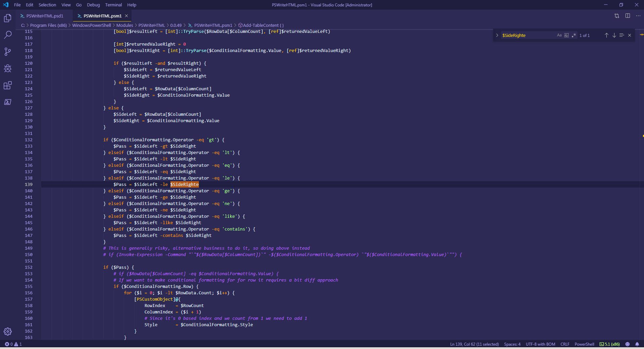Viewport: 644px width, 349px height.
Task: Open the Terminal menu
Action: 113,5
